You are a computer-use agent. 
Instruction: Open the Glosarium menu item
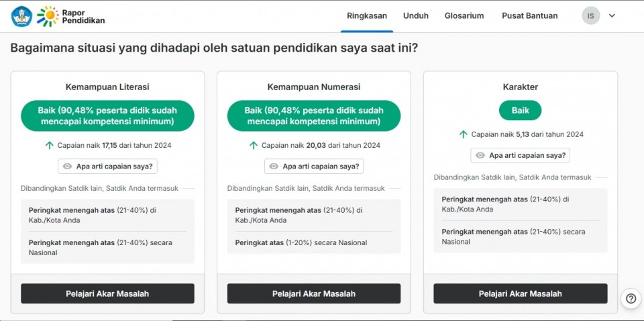point(464,16)
